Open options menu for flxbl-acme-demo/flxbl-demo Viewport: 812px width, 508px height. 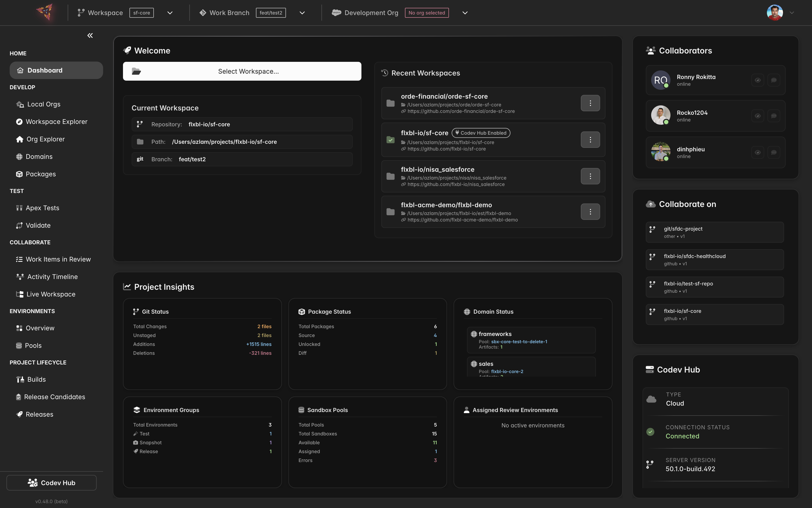(x=590, y=212)
